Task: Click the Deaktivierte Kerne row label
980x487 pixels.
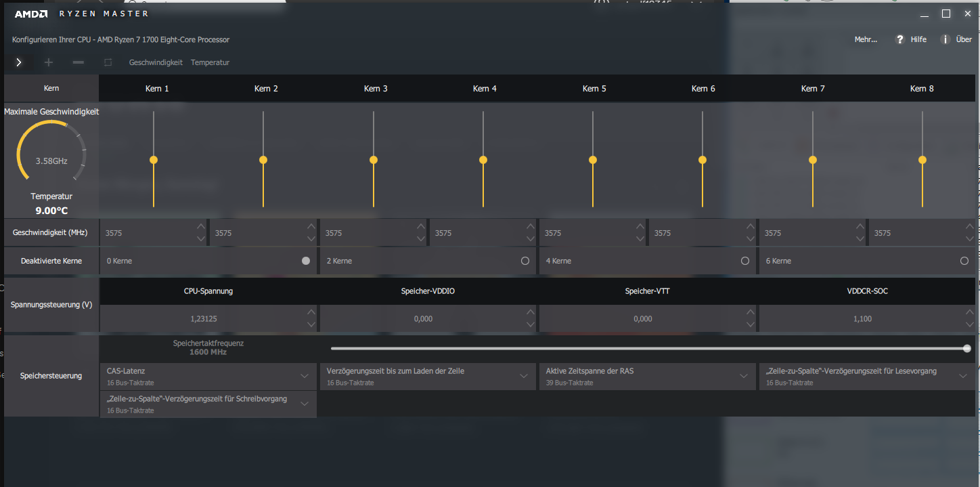Action: click(x=51, y=261)
